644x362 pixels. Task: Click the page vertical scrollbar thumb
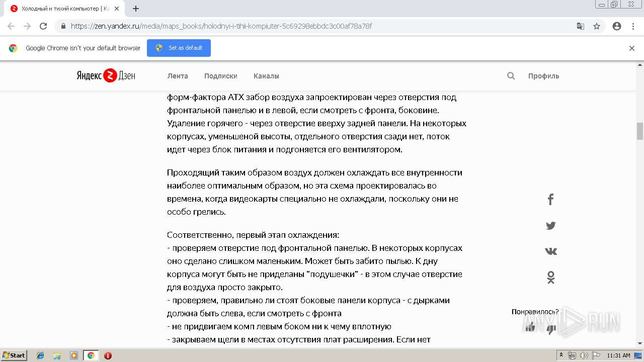[640, 131]
